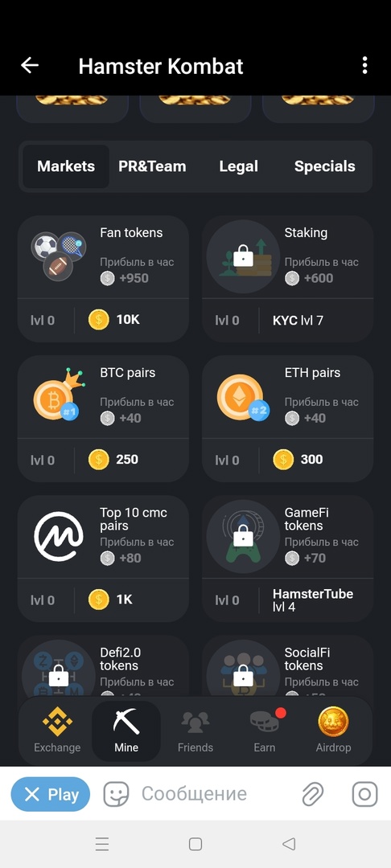The image size is (391, 868).
Task: Select the ETH pairs card
Action: pyautogui.click(x=287, y=419)
